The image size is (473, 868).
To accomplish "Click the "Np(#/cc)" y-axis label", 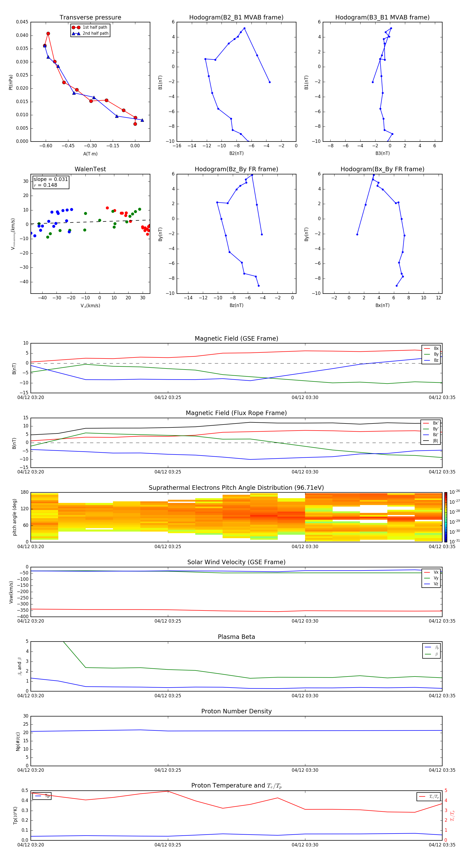I will point(18,741).
